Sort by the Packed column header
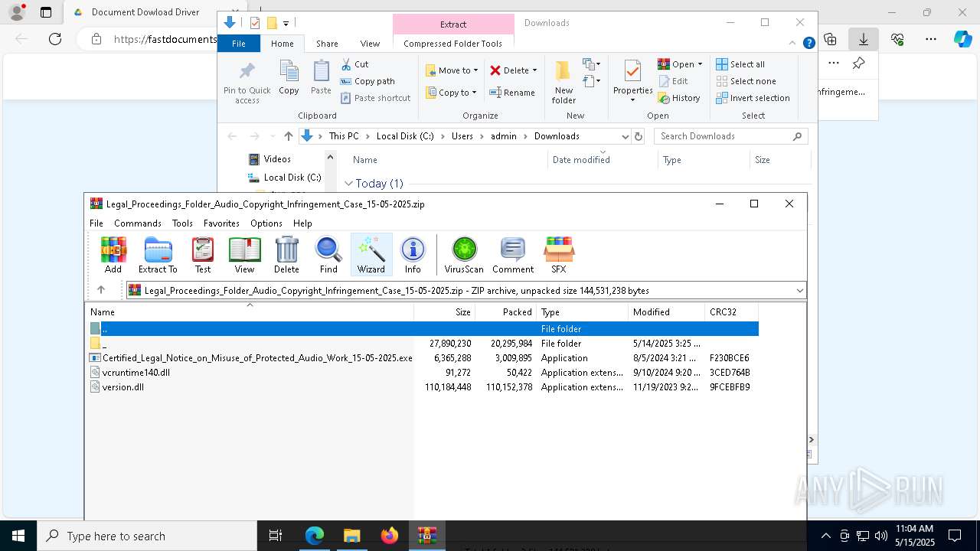980x551 pixels. coord(506,312)
